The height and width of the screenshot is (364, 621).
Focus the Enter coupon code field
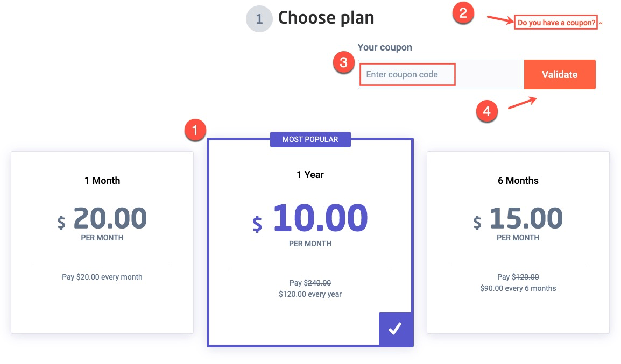(x=441, y=74)
